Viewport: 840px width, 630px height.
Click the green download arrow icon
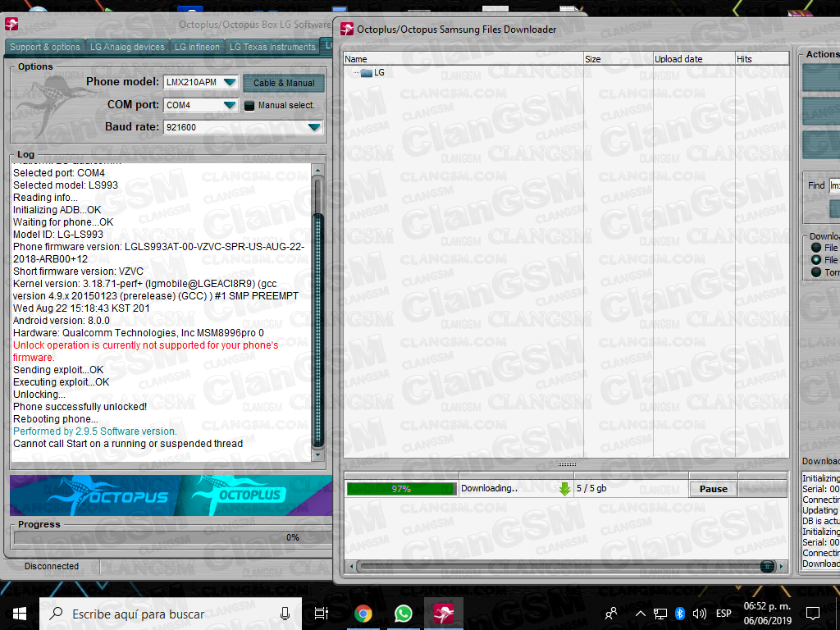click(564, 489)
